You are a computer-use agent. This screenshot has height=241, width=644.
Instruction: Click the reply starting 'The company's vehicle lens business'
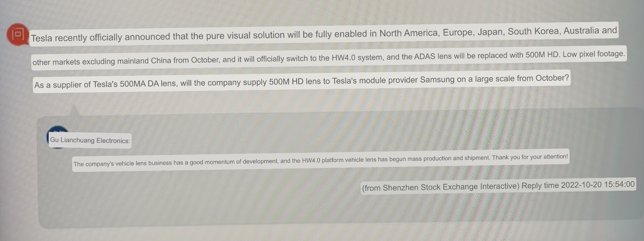321,160
